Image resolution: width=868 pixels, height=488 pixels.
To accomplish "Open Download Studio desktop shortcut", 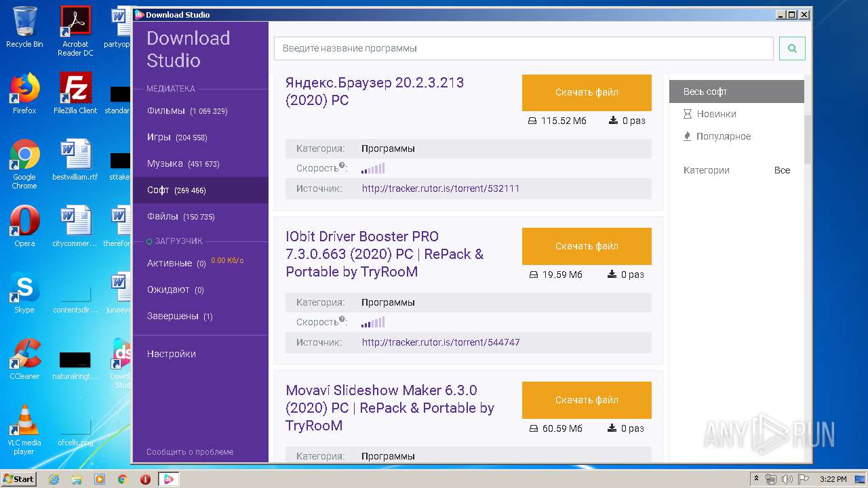I will click(x=122, y=363).
